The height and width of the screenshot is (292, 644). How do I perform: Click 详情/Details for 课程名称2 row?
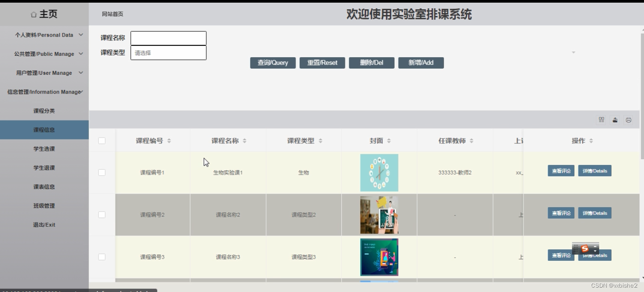click(x=595, y=213)
